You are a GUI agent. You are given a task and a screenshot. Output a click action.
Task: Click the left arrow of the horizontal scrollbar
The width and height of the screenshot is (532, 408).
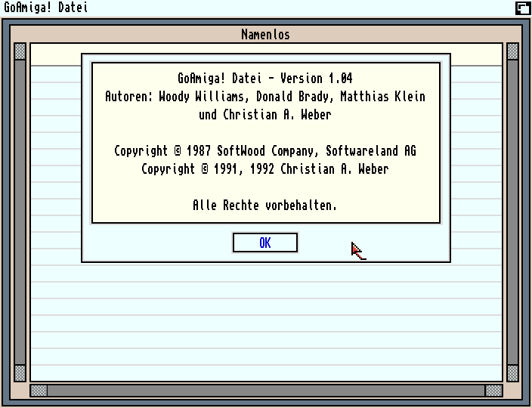(x=39, y=391)
